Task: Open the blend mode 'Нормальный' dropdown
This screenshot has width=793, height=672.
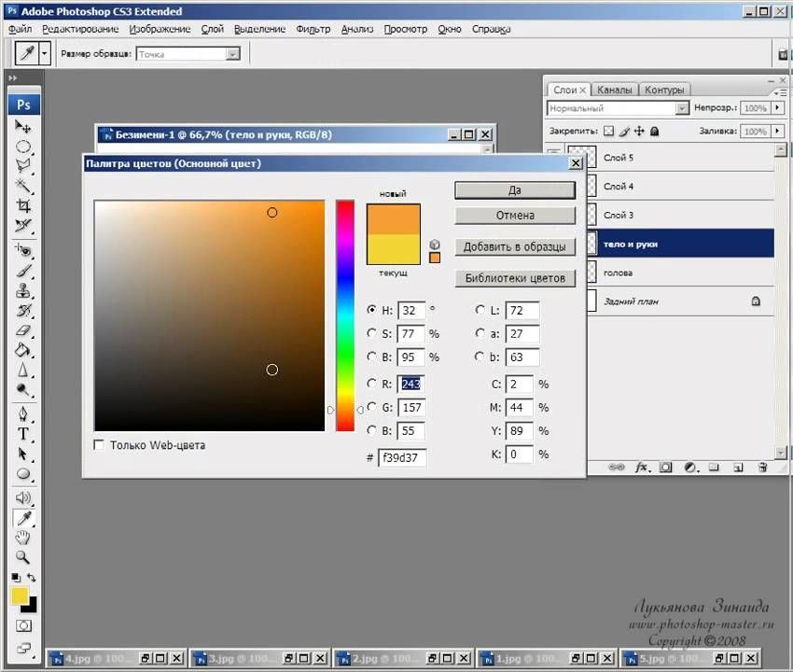Action: click(x=682, y=108)
